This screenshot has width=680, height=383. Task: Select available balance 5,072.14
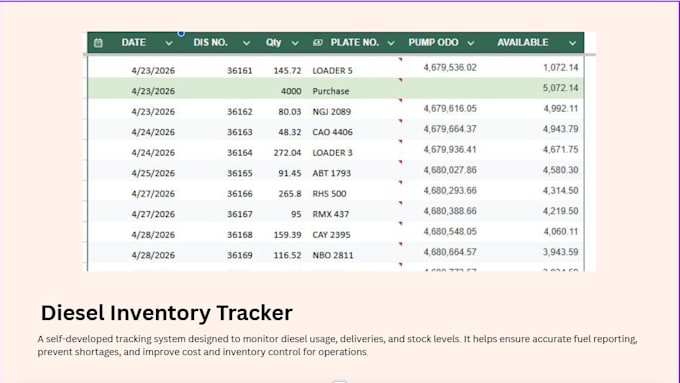[x=561, y=88]
